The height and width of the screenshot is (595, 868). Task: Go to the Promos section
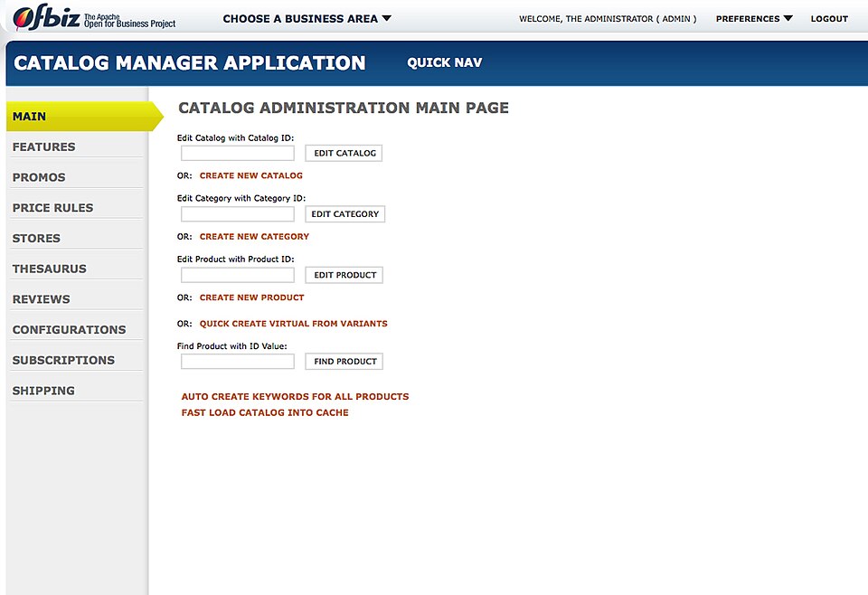pyautogui.click(x=39, y=177)
